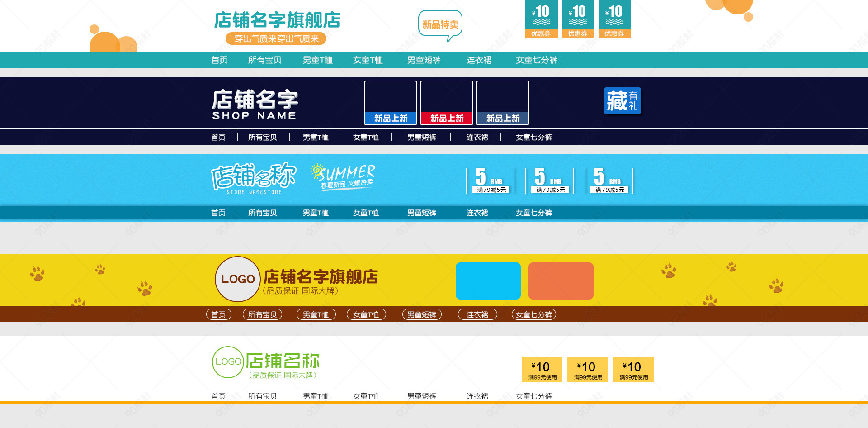Select 男童T恤 link on bottom navbar
The image size is (868, 428).
(x=316, y=395)
